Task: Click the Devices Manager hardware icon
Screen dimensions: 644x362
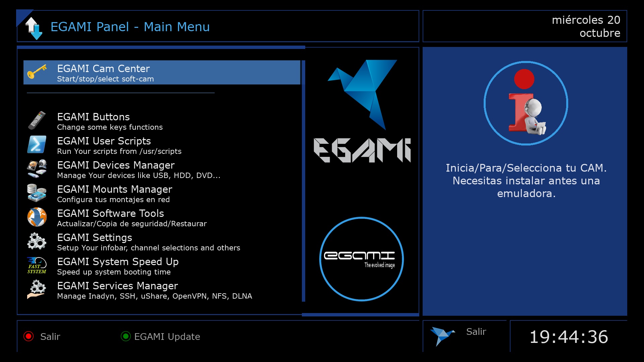Action: tap(37, 169)
